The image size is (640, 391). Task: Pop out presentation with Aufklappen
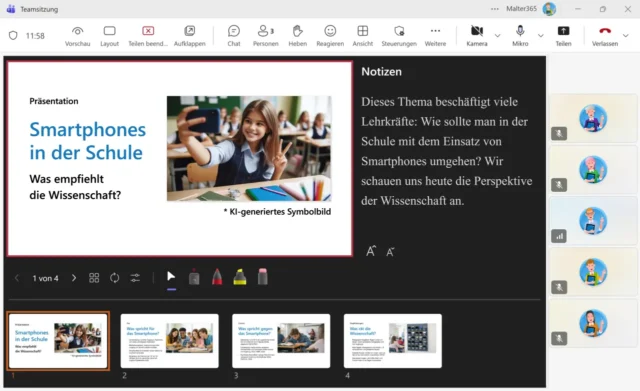pyautogui.click(x=190, y=36)
